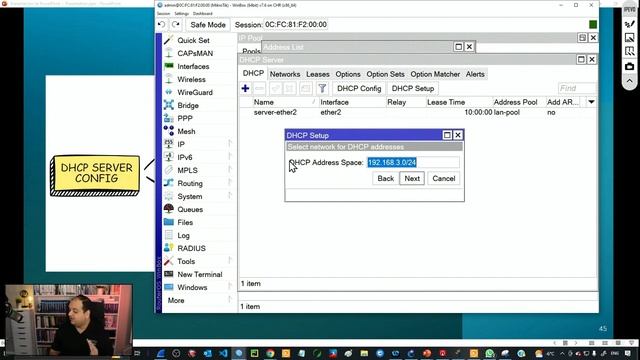Maximize the DHCP Setup dialog
The width and height of the screenshot is (640, 360).
447,135
